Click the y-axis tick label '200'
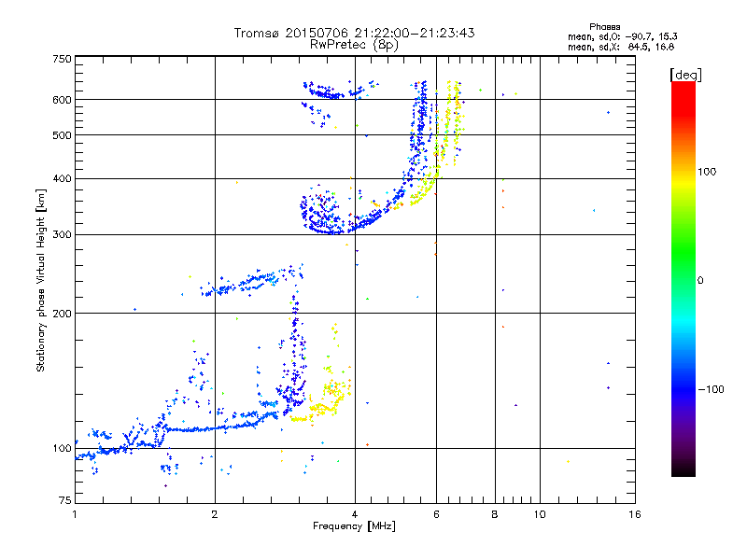 (62, 314)
